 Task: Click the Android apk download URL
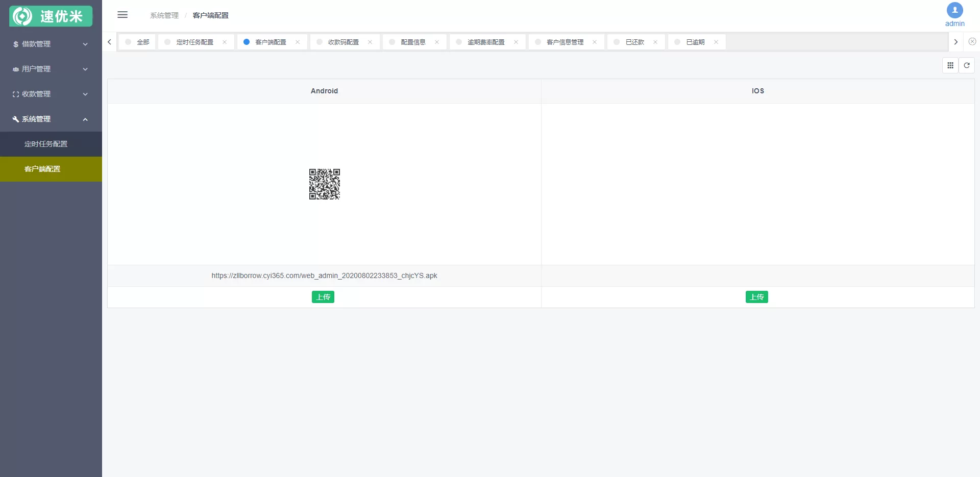[324, 275]
